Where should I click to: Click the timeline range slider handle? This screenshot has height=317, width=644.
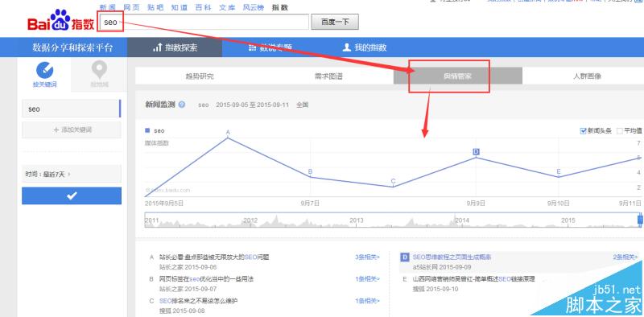640,220
